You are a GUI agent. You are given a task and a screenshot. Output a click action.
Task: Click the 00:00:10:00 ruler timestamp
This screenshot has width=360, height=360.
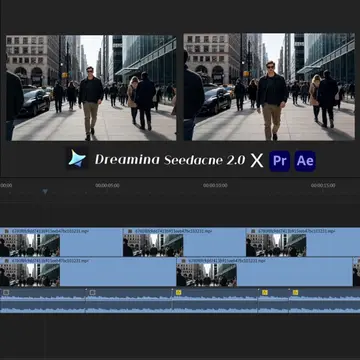click(215, 186)
